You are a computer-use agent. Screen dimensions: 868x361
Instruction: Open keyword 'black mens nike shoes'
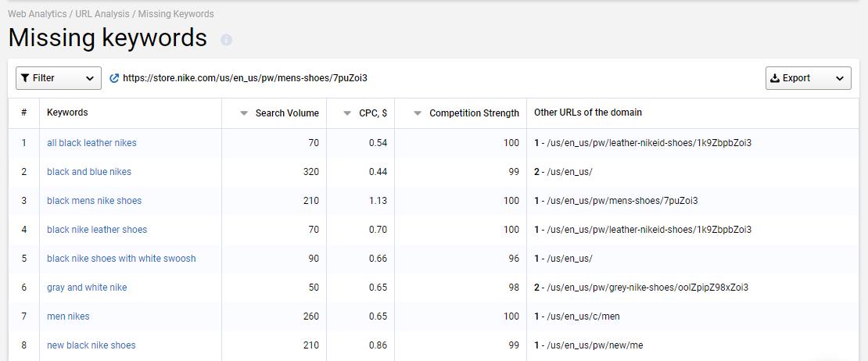94,201
